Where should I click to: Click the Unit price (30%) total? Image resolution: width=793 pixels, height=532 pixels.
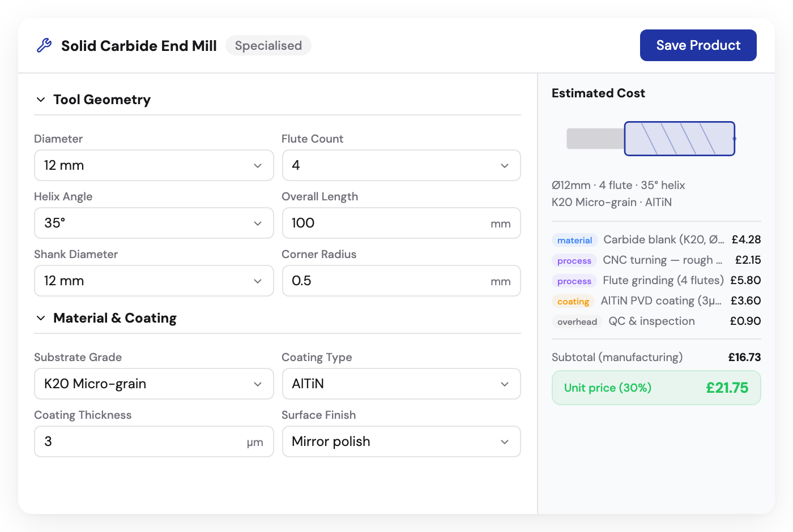(656, 388)
